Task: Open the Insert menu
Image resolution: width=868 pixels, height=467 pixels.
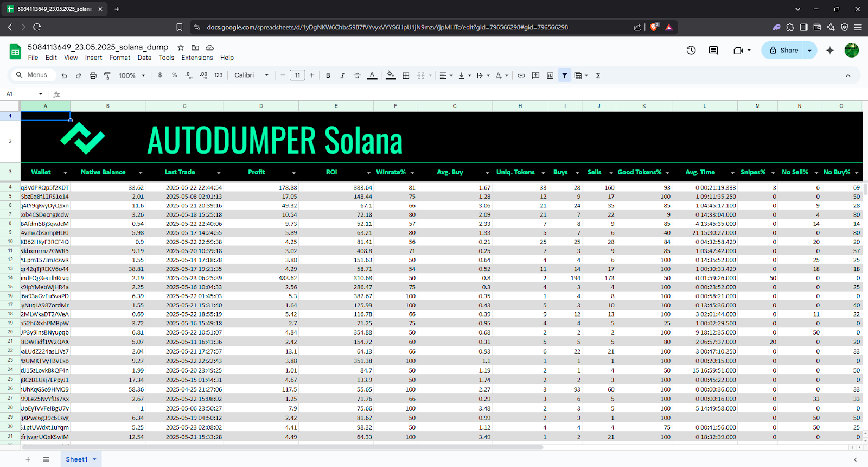Action: (x=93, y=58)
